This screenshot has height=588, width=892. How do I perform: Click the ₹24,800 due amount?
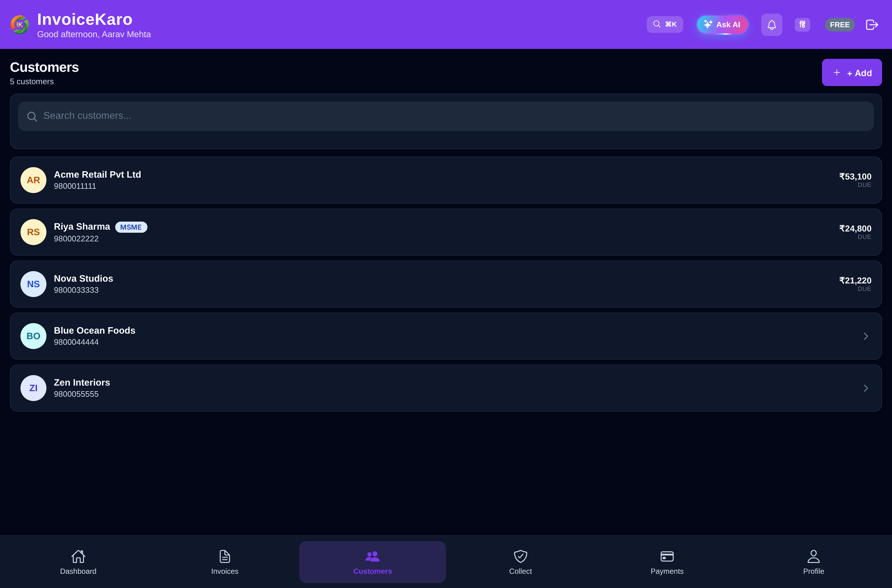point(855,229)
